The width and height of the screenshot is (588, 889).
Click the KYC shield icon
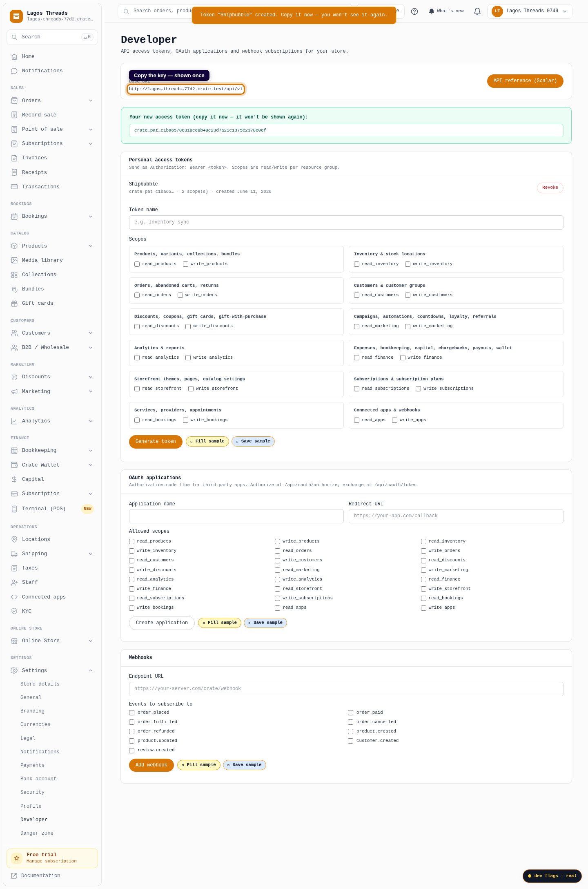click(14, 611)
